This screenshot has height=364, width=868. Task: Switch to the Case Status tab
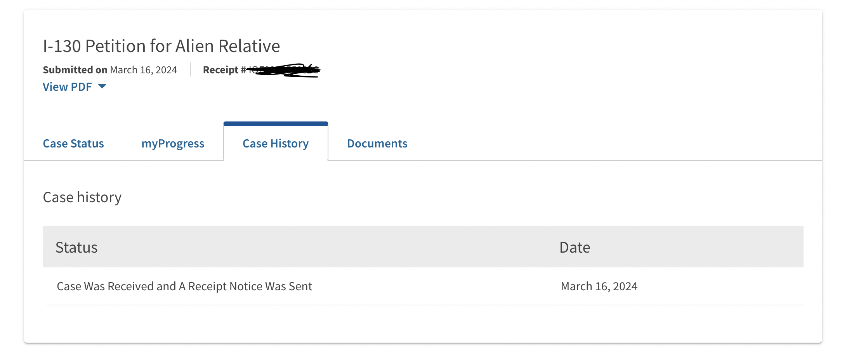tap(73, 144)
